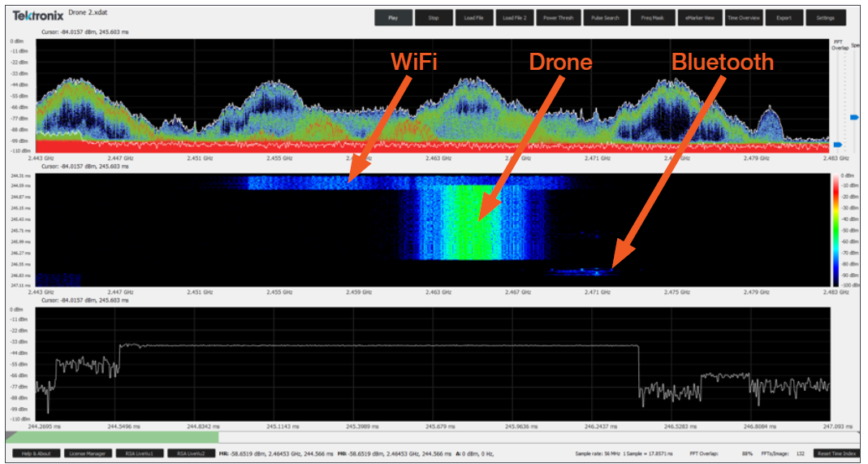Click the green playback progress bar

click(x=112, y=437)
